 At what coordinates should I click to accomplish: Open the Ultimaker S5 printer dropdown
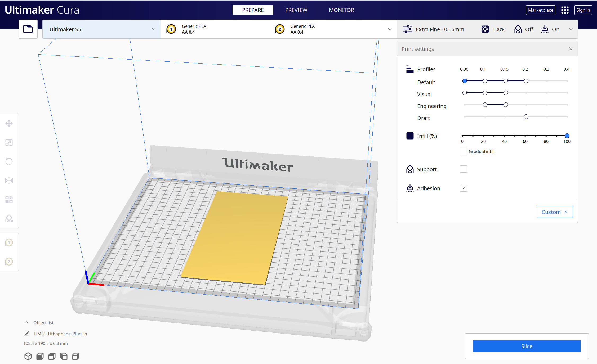click(x=101, y=29)
